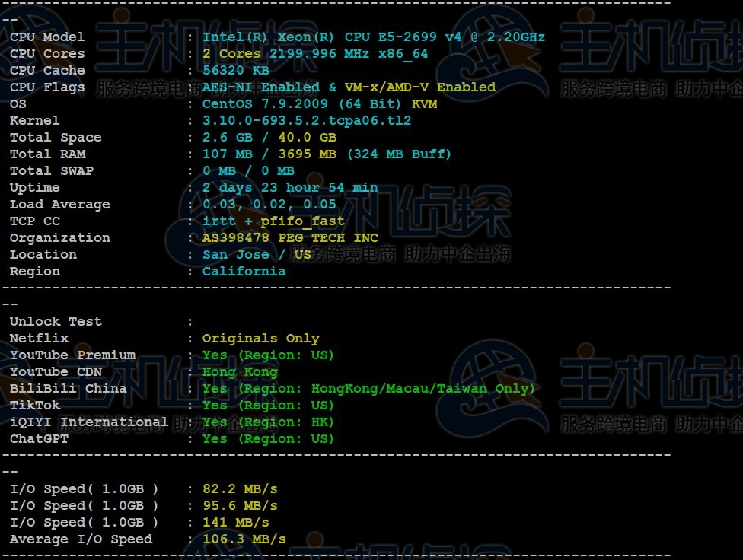This screenshot has width=743, height=560.
Task: Select the Location label
Action: 43,255
